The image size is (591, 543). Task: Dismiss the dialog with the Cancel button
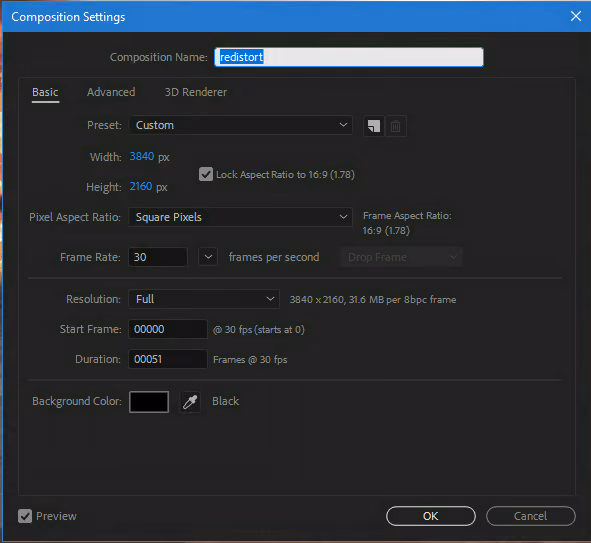(531, 516)
